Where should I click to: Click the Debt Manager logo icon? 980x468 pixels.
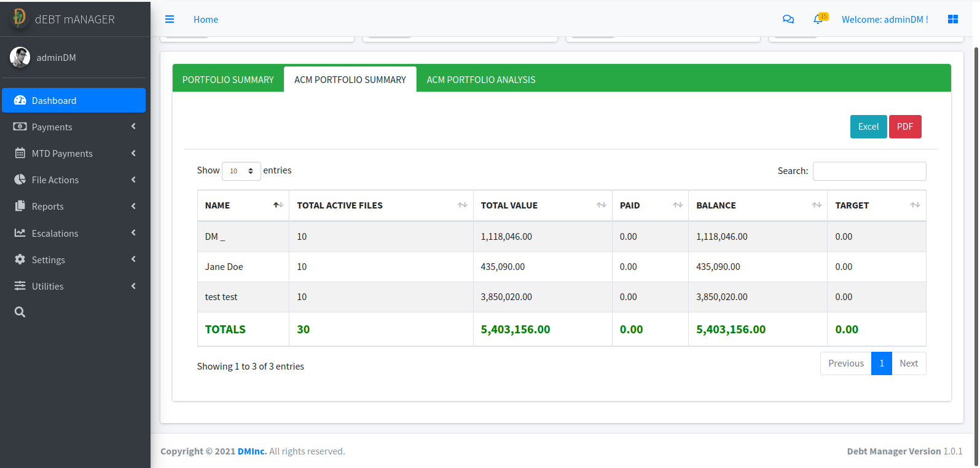click(19, 18)
